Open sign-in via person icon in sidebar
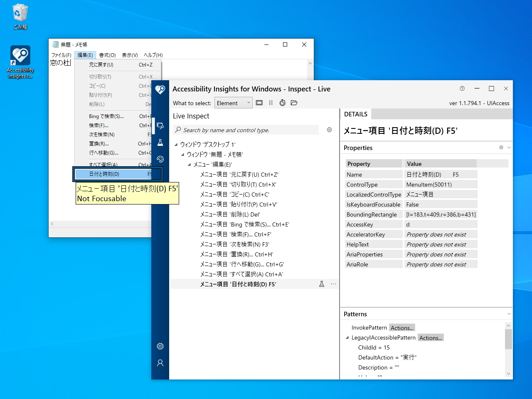This screenshot has width=532, height=399. [x=160, y=363]
